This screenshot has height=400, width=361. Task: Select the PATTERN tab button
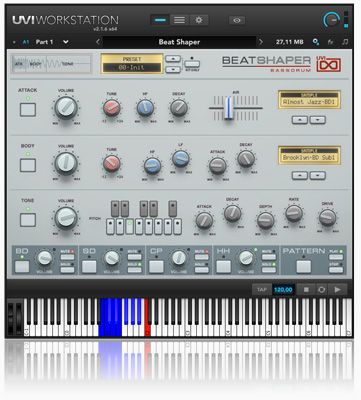304,266
